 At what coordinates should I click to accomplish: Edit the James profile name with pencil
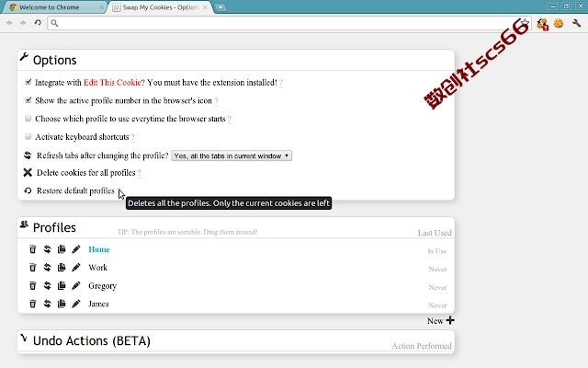point(75,304)
